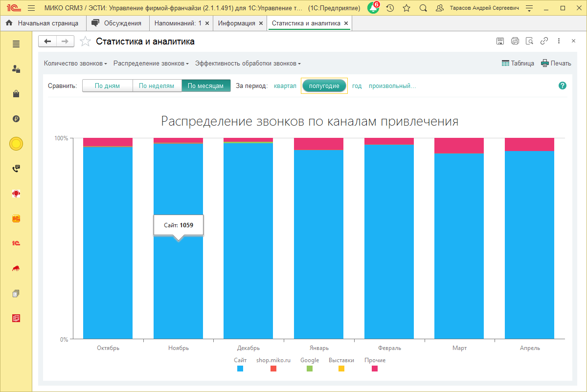Expand the 'Количество звонков' dropdown
Viewport: 587px width, 392px height.
click(75, 64)
